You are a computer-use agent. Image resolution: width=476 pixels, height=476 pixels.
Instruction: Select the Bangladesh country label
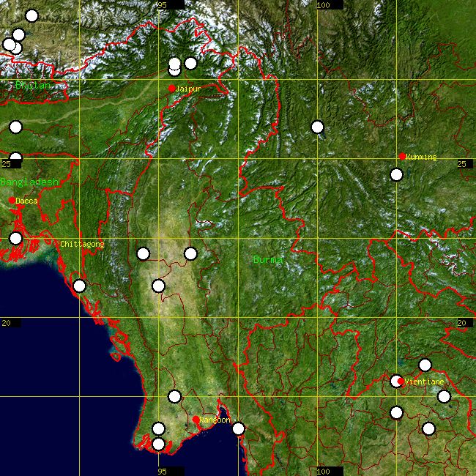pyautogui.click(x=29, y=182)
